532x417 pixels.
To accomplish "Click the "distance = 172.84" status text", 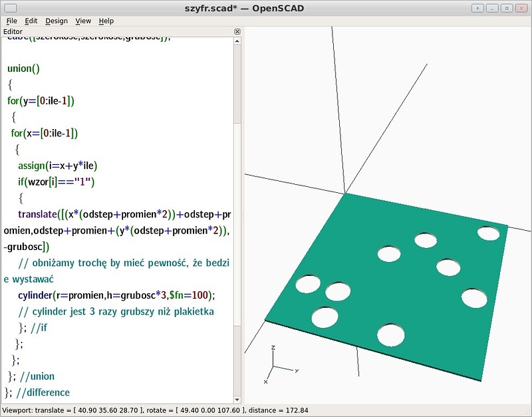I will 278,410.
